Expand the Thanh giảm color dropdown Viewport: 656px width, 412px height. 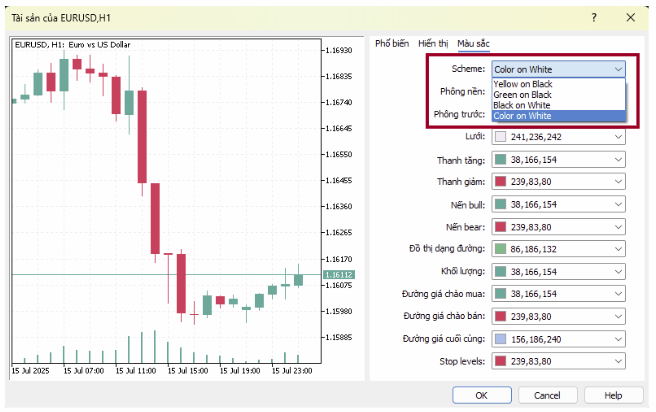(x=619, y=182)
